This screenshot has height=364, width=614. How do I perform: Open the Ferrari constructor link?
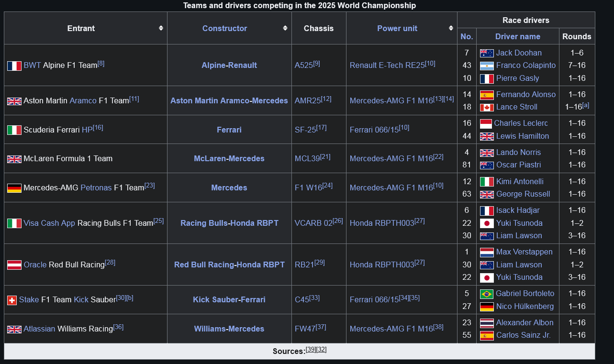tap(229, 130)
